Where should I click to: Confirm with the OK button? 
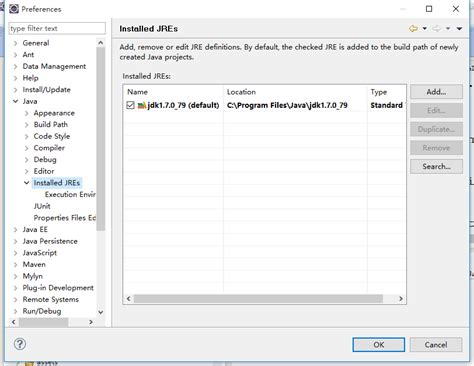click(x=379, y=345)
